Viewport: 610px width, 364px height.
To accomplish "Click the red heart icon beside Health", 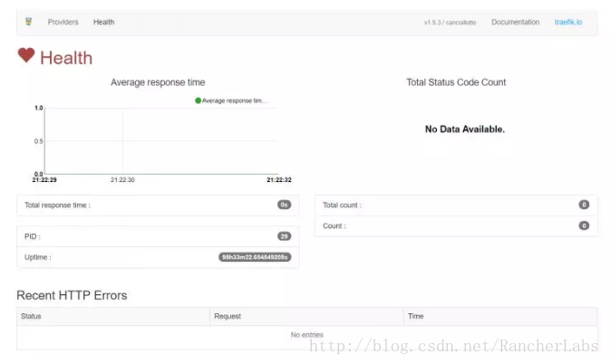I will (26, 55).
